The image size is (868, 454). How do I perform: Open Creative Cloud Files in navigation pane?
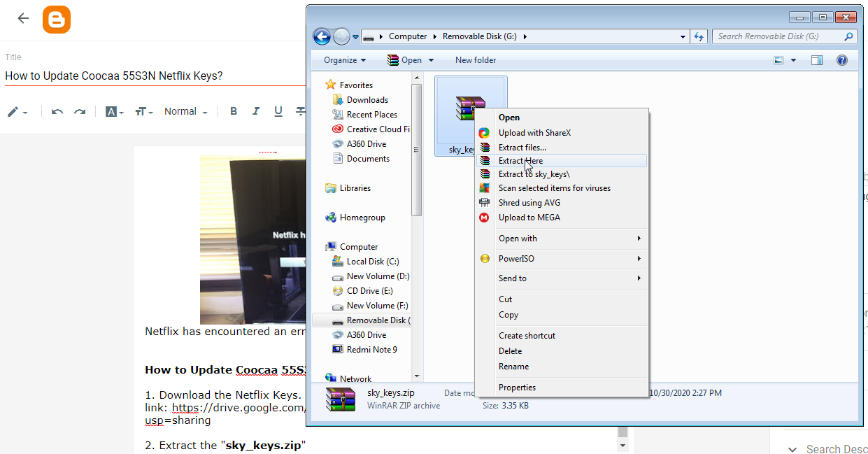coord(371,129)
